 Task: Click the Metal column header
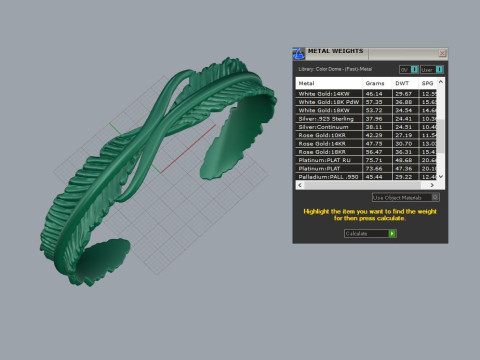click(x=329, y=83)
